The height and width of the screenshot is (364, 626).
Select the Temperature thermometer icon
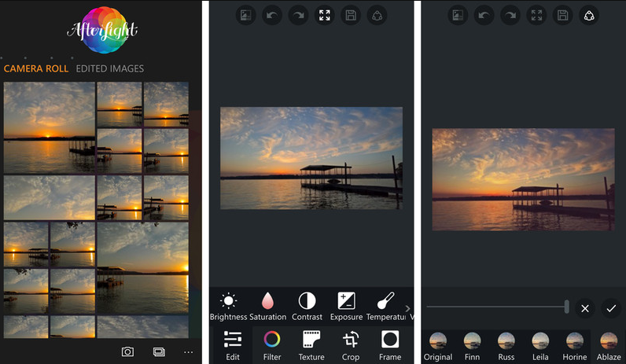click(385, 301)
